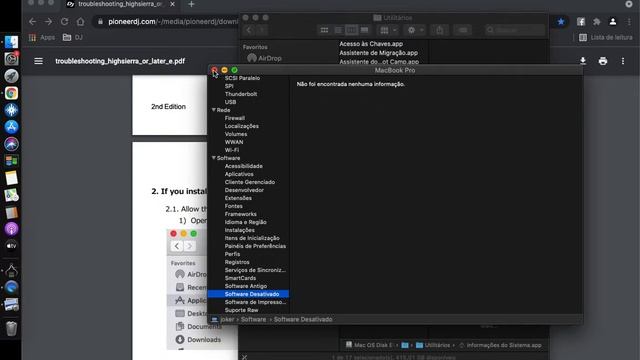Select Software Desativado highlighted item
The image size is (640, 360).
[x=248, y=294]
